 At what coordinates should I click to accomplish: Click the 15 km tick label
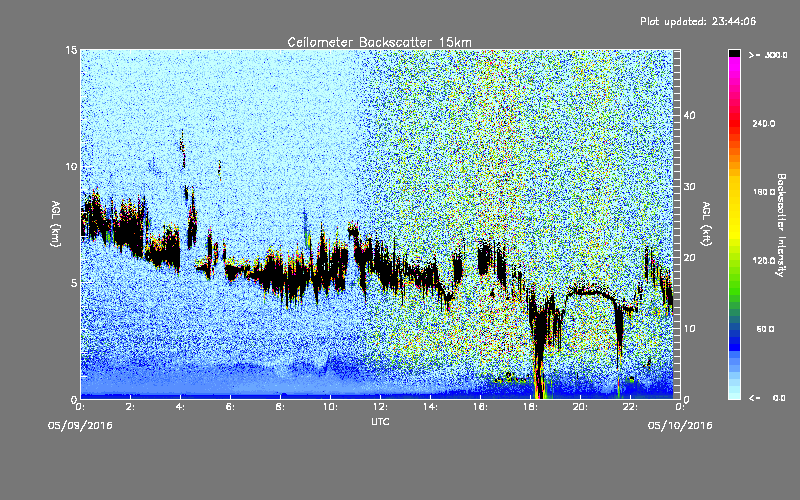71,50
